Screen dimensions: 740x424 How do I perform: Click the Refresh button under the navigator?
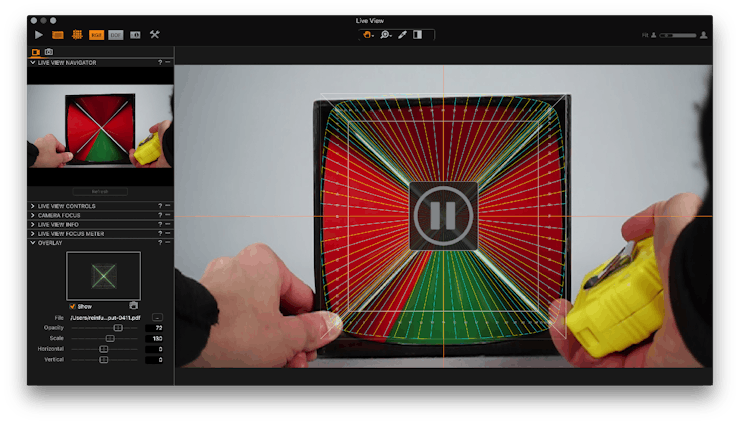coord(100,190)
